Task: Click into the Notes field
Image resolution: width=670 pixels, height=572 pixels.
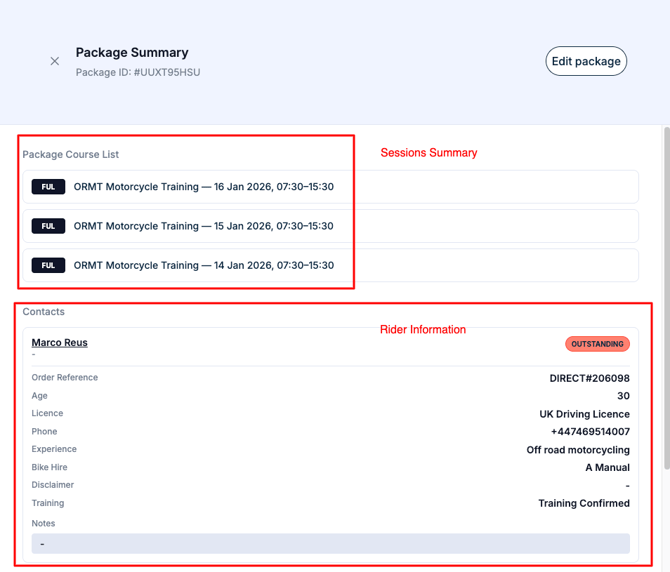Action: click(x=330, y=543)
